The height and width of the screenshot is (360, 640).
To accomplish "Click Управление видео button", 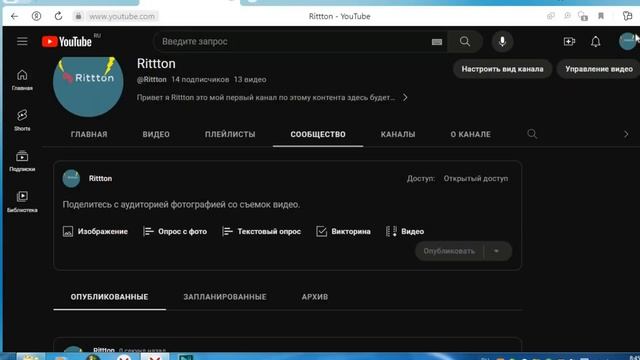I will 598,69.
